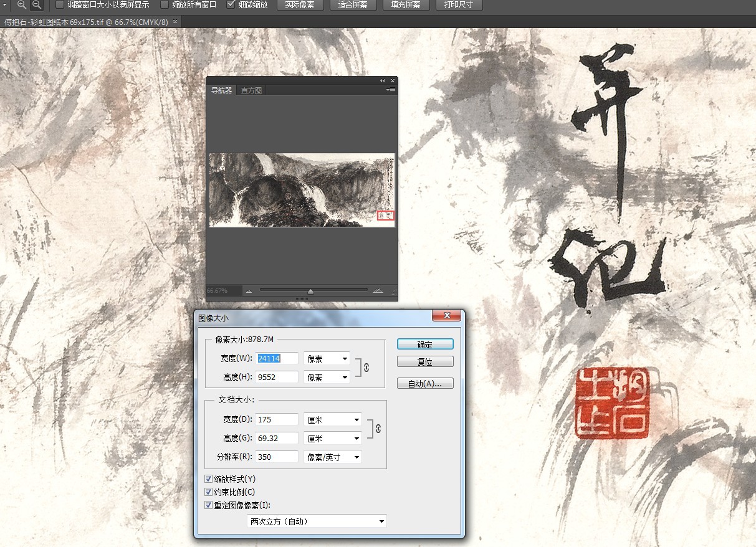Collapse the navigator panel to icons
This screenshot has width=756, height=547.
[x=383, y=81]
